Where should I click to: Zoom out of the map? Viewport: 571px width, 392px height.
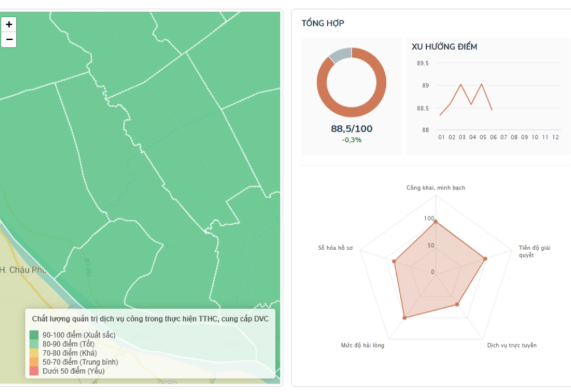[9, 39]
